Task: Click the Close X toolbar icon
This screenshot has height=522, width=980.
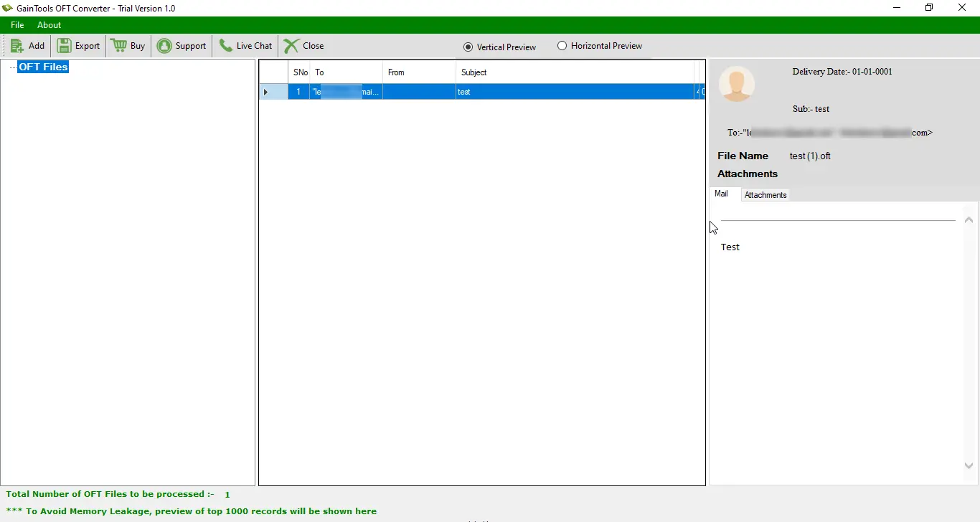Action: [291, 46]
